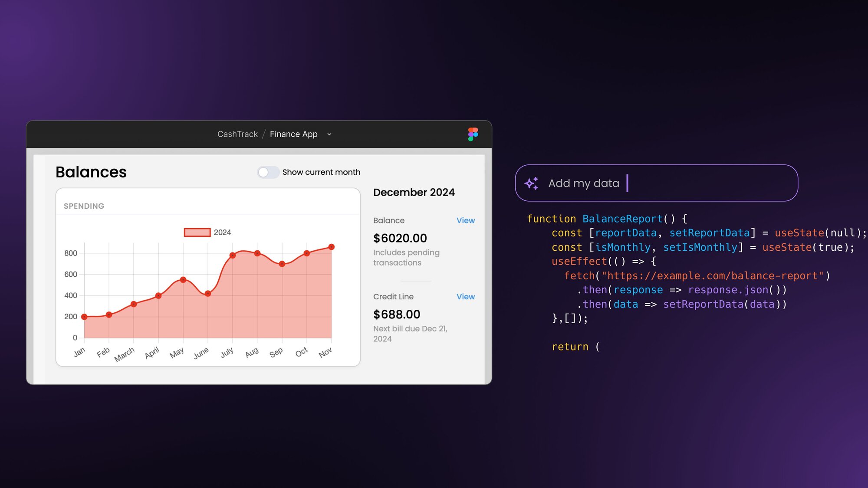Select the July data point on chart
868x488 pixels.
coord(233,255)
